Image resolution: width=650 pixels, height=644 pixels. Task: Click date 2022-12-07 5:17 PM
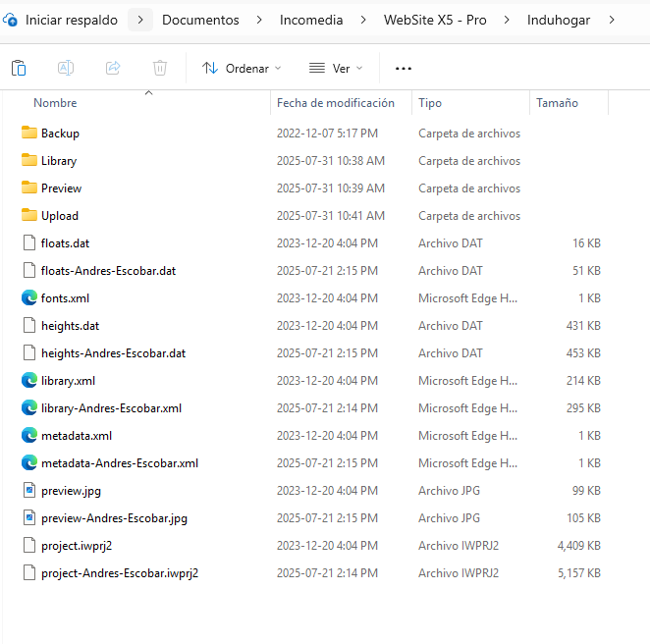coord(328,134)
